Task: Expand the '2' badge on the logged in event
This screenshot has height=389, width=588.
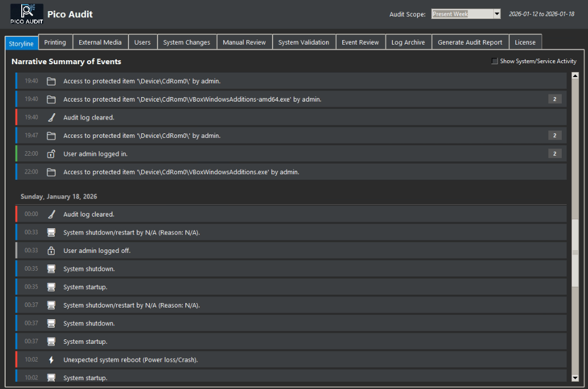Action: 554,153
